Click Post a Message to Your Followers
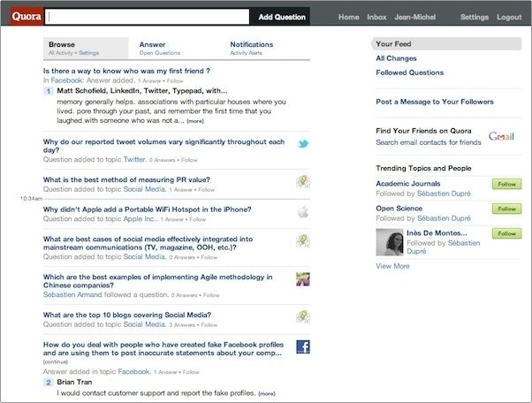The image size is (532, 403). pos(435,102)
